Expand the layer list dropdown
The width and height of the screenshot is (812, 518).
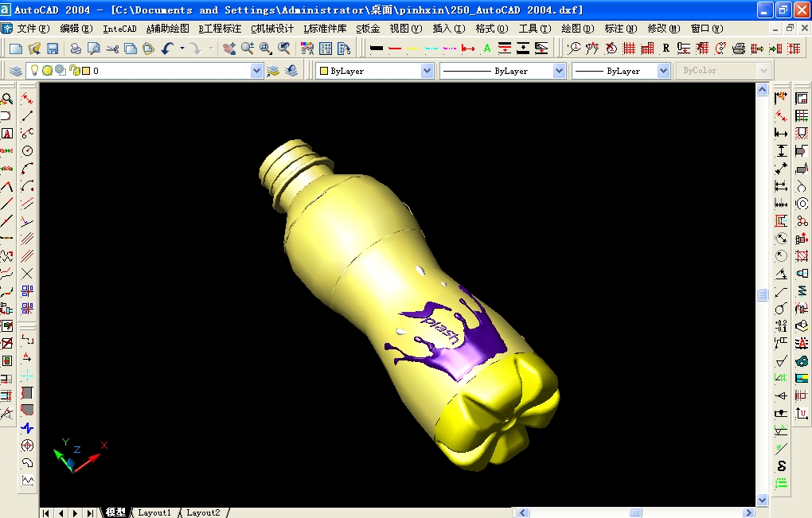pos(257,70)
